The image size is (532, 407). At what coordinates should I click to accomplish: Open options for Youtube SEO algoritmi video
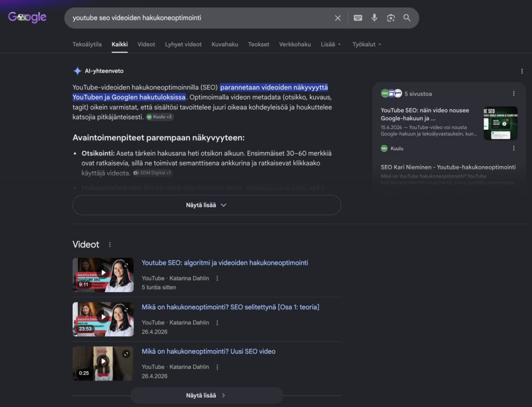click(x=217, y=278)
